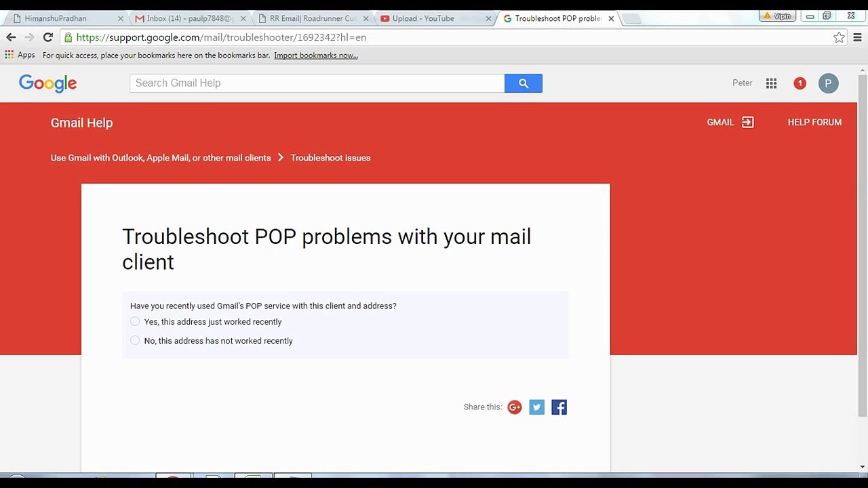
Task: Open a new tab button
Action: pos(631,18)
